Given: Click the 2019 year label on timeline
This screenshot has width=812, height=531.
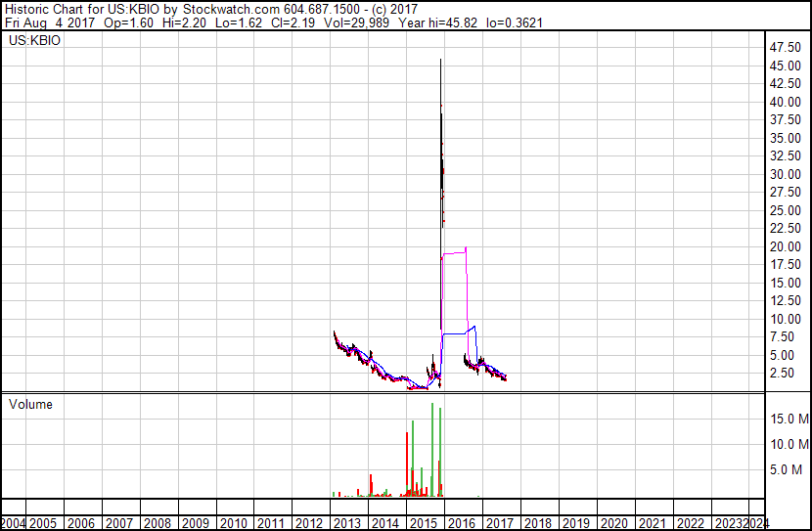Looking at the screenshot, I should [x=576, y=523].
